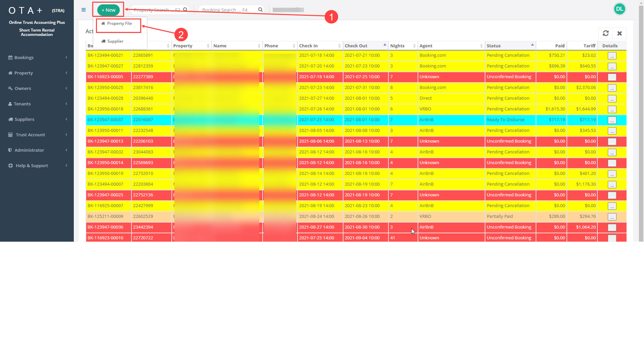Expand the Help & Support sidebar menu
The image size is (644, 338).
[37, 165]
